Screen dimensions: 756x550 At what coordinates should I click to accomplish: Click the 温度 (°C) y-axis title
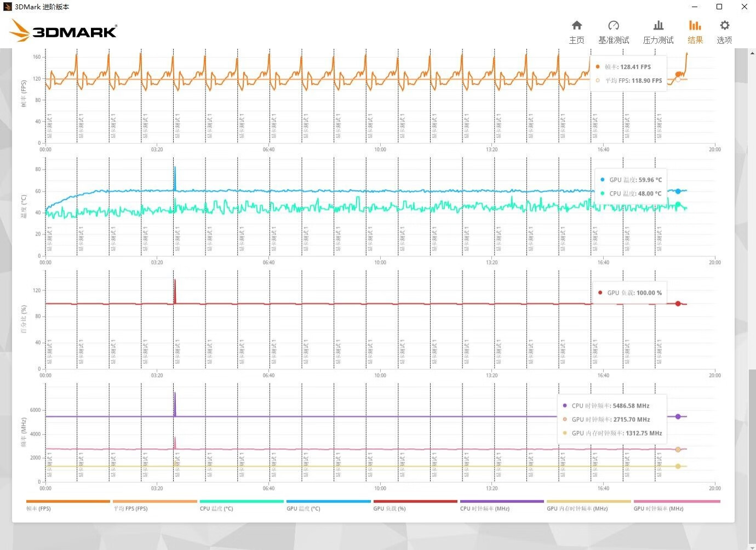24,207
